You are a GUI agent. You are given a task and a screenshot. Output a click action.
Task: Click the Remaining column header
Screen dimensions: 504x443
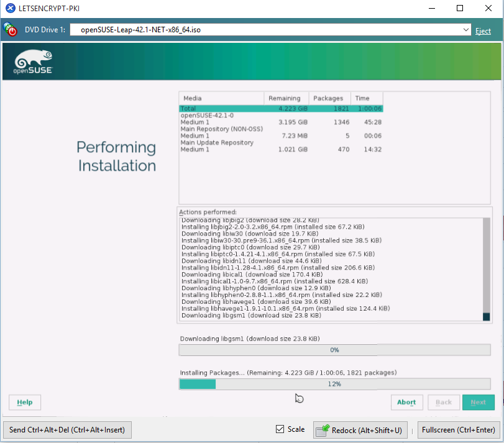click(x=286, y=98)
